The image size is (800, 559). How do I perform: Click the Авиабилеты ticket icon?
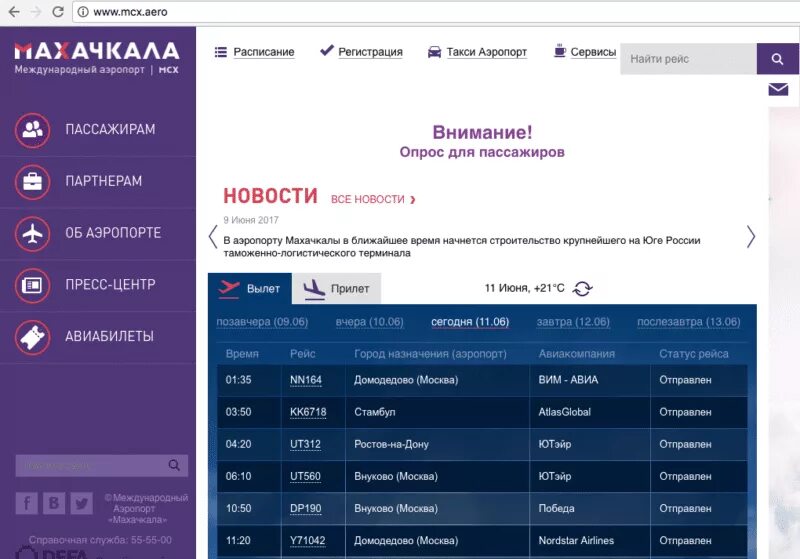click(33, 337)
